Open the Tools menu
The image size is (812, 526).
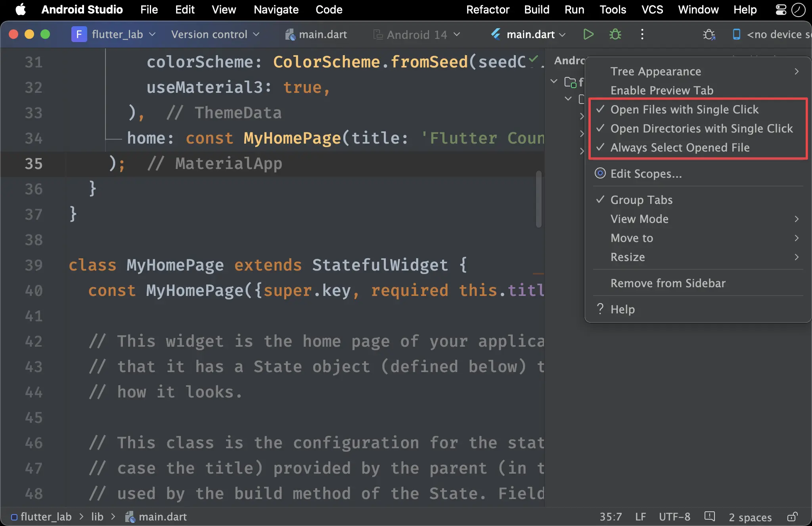point(613,10)
